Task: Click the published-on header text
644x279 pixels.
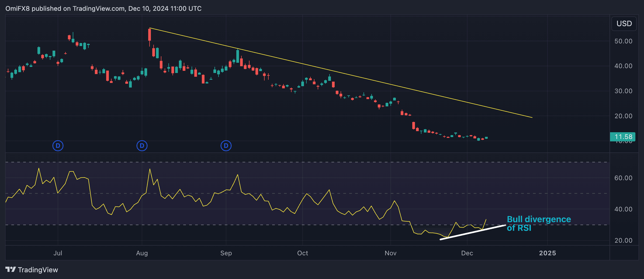Action: (103, 9)
